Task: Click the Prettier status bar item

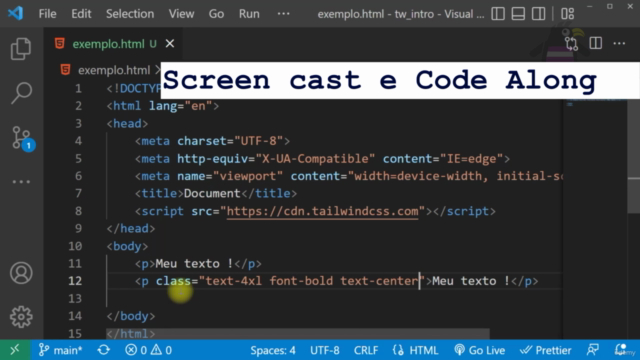Action: 545,350
